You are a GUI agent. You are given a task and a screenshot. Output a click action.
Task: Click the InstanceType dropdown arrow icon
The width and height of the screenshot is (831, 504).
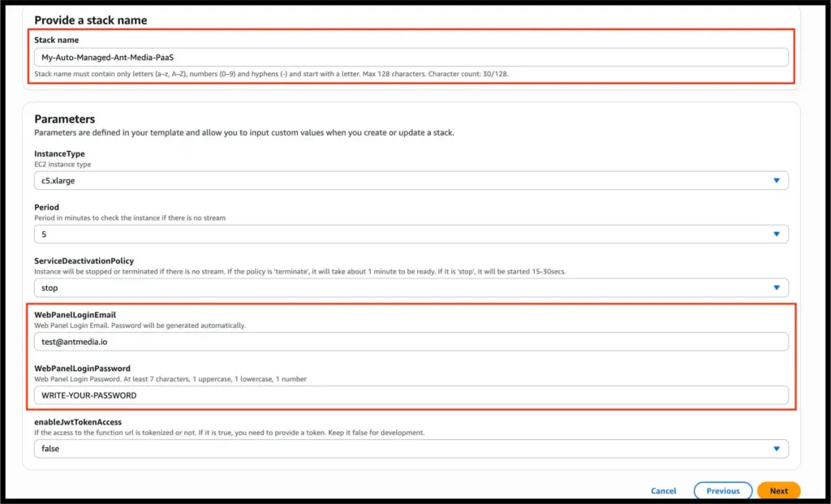coord(776,181)
